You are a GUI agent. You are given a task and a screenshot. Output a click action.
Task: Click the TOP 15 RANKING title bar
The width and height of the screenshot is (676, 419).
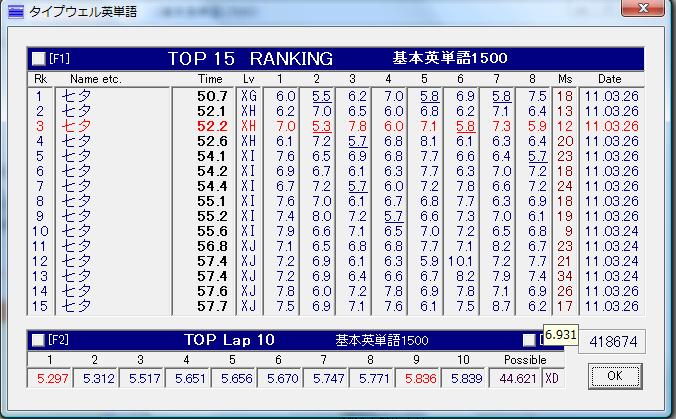pyautogui.click(x=336, y=59)
